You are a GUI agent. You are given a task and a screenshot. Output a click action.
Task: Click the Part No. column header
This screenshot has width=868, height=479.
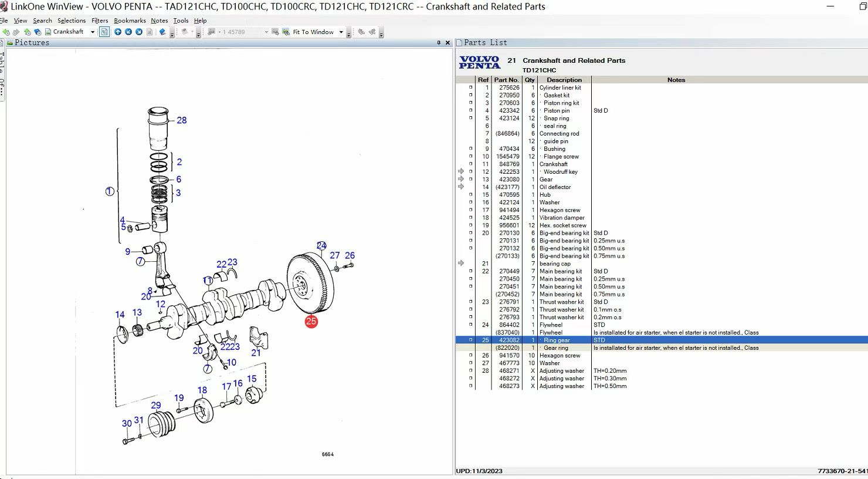(x=506, y=80)
